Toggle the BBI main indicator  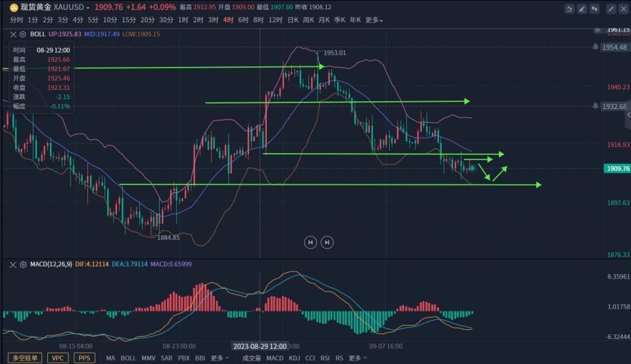point(200,358)
